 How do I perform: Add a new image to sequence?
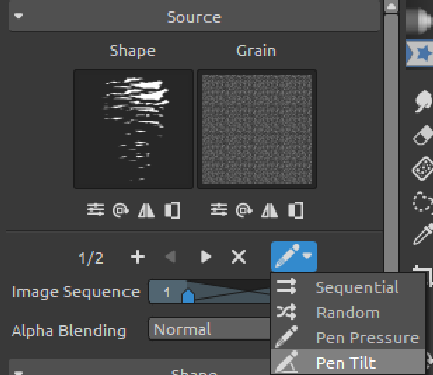point(138,257)
